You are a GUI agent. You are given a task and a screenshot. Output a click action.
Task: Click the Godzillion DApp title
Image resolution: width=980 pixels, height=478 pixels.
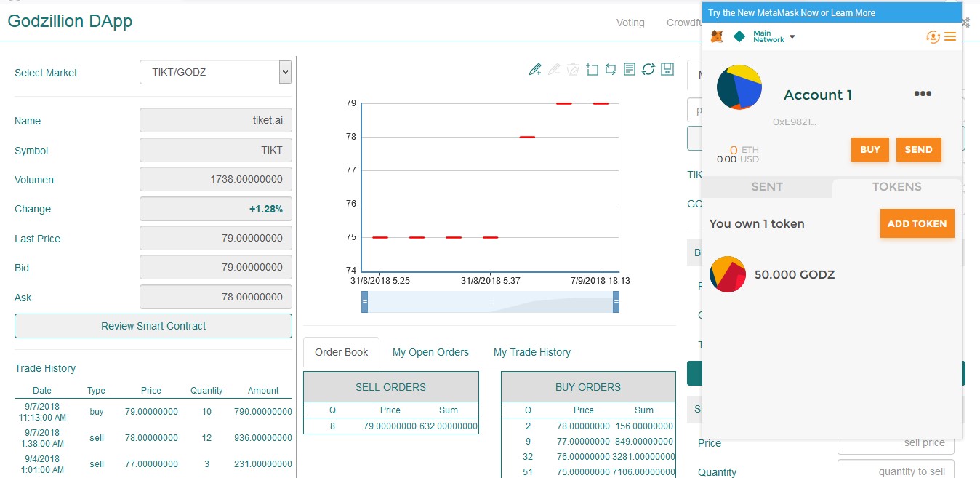[70, 20]
